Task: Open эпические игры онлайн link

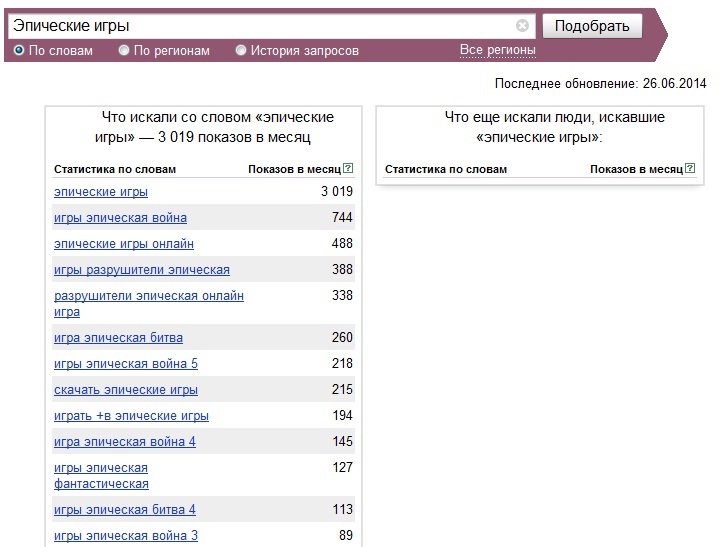Action: click(124, 244)
